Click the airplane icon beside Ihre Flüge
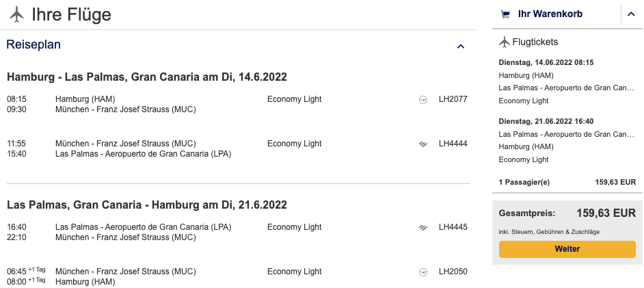644x288 pixels. pyautogui.click(x=17, y=14)
